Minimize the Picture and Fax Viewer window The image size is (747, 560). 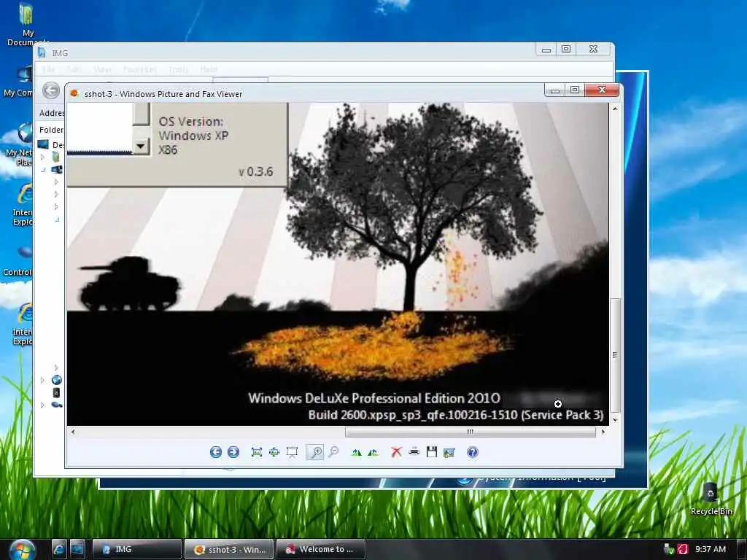pos(555,90)
